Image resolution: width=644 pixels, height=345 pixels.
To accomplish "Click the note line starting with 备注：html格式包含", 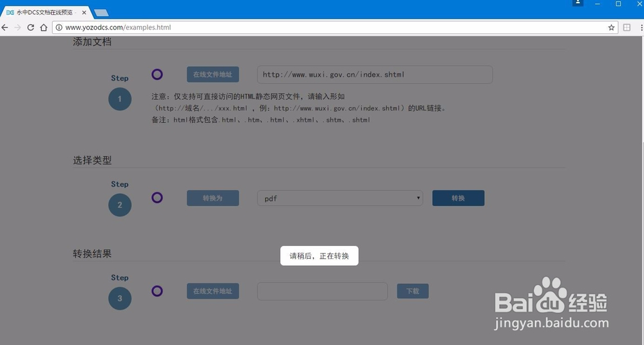I will pyautogui.click(x=261, y=120).
